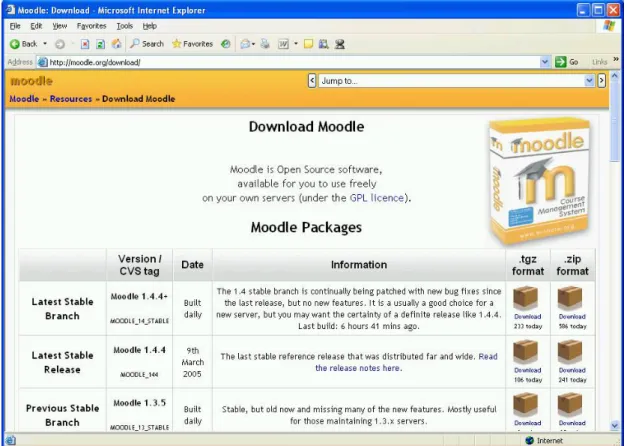Click the Forward navigation arrow

60,44
